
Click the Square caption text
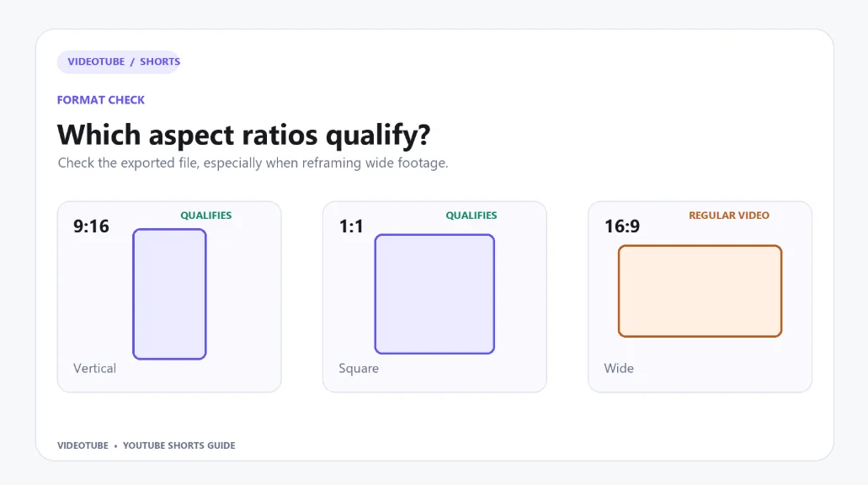[x=359, y=368]
